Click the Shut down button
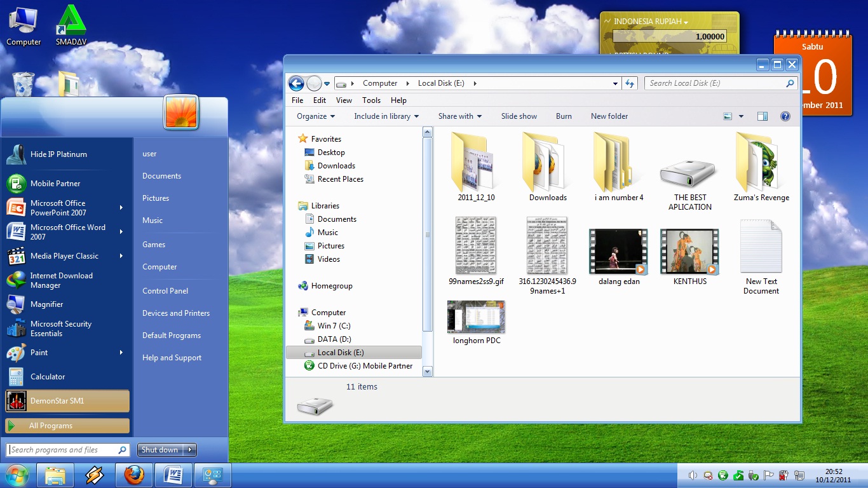Viewport: 868px width, 488px height. [159, 450]
